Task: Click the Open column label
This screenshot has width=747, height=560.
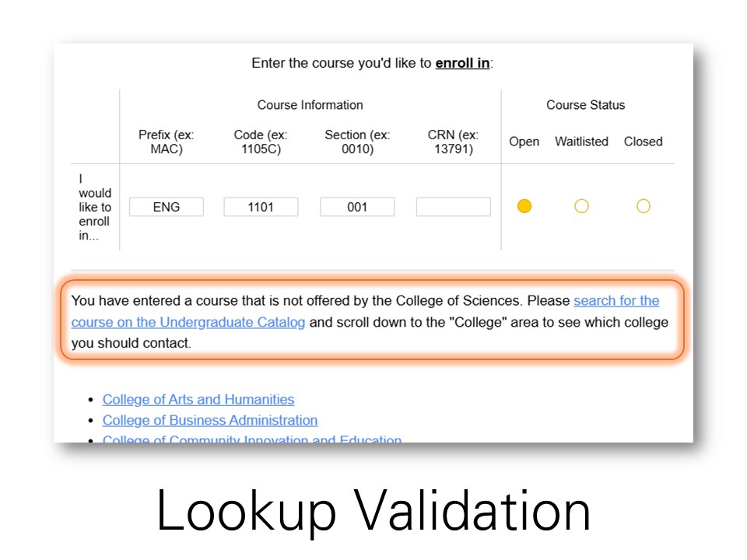Action: tap(524, 142)
